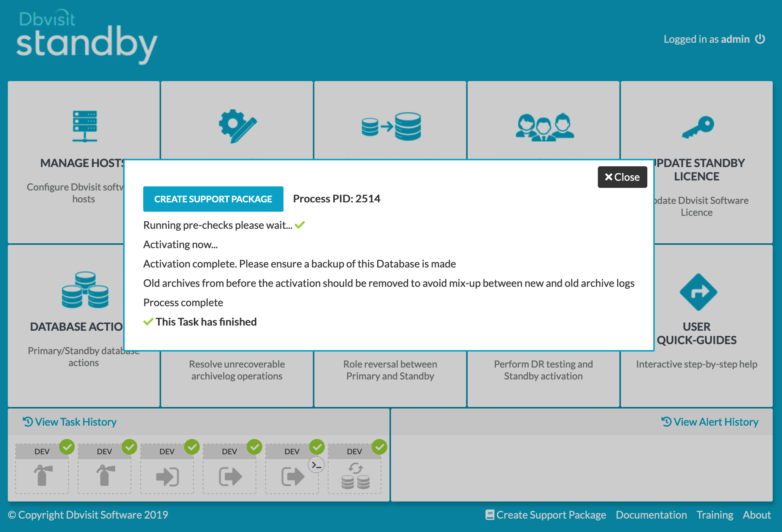The image size is (782, 532).
Task: Click the Manage Hosts server icon
Action: 84,126
